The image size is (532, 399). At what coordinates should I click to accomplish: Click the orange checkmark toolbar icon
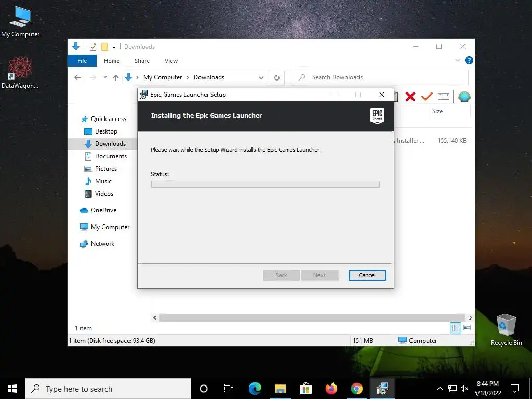[427, 96]
